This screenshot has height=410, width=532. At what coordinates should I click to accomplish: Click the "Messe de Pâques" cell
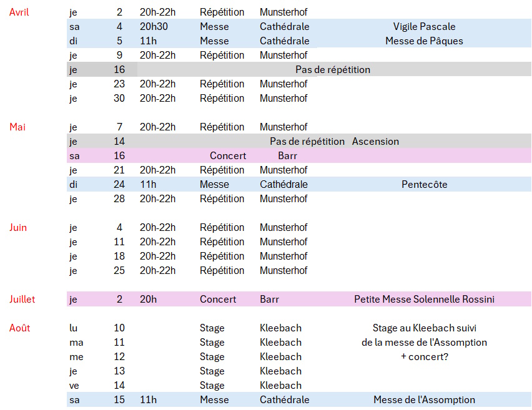424,41
